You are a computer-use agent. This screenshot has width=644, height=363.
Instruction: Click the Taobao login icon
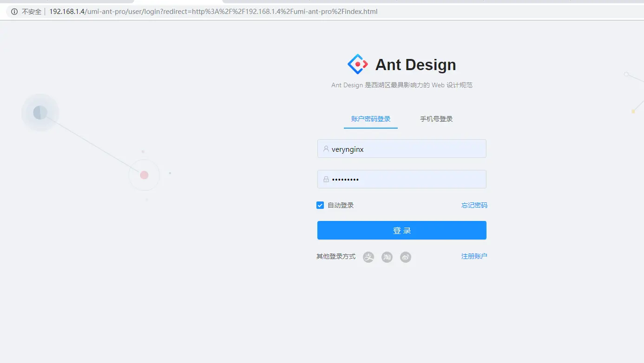[387, 257]
